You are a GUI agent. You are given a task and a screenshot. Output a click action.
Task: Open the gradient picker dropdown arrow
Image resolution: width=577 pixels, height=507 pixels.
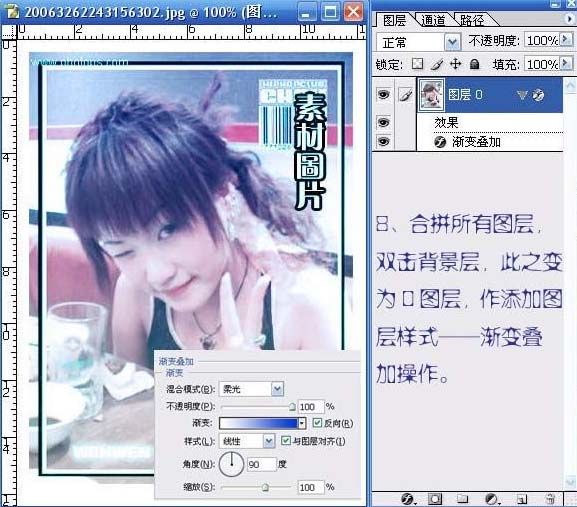302,423
